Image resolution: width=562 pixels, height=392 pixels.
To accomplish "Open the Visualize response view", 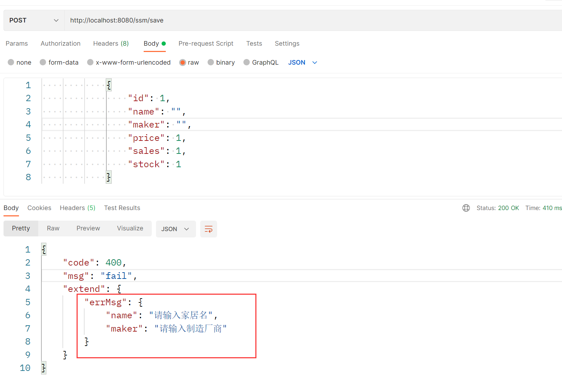I will pos(130,228).
